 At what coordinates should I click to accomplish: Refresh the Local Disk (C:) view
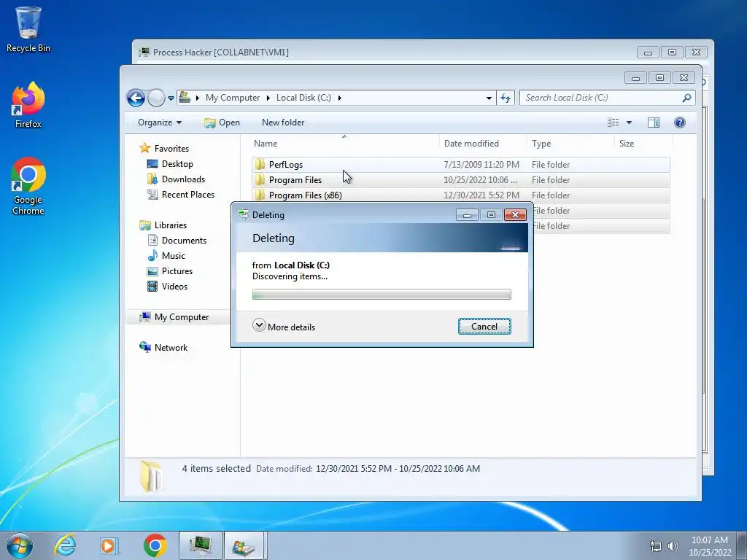point(506,98)
